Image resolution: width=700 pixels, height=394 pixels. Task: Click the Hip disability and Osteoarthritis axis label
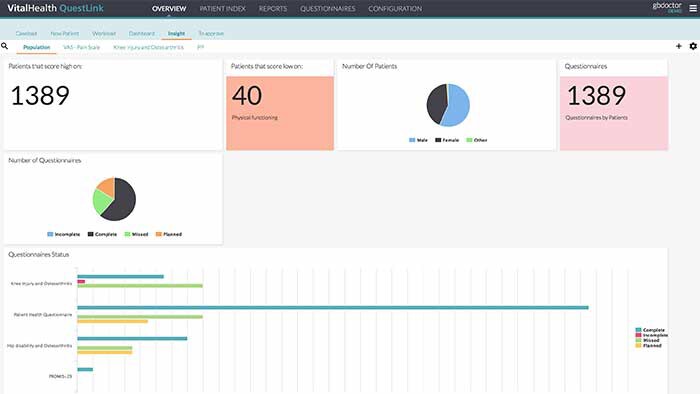[x=39, y=346]
